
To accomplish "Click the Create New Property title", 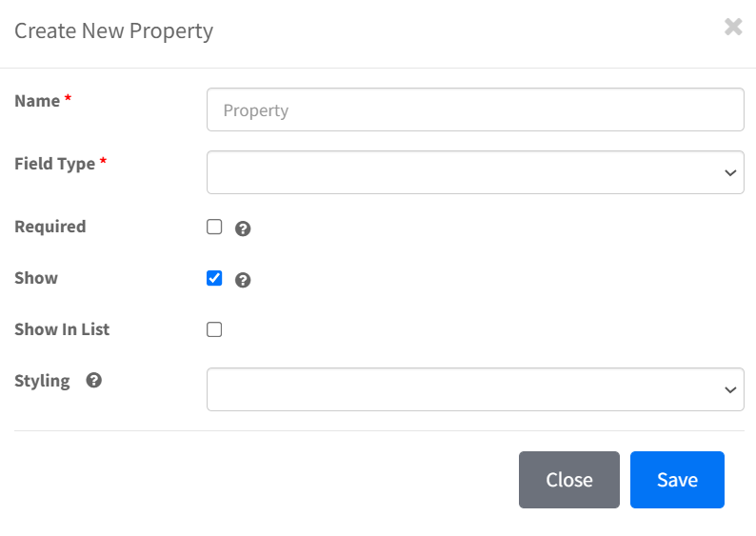I will click(114, 30).
